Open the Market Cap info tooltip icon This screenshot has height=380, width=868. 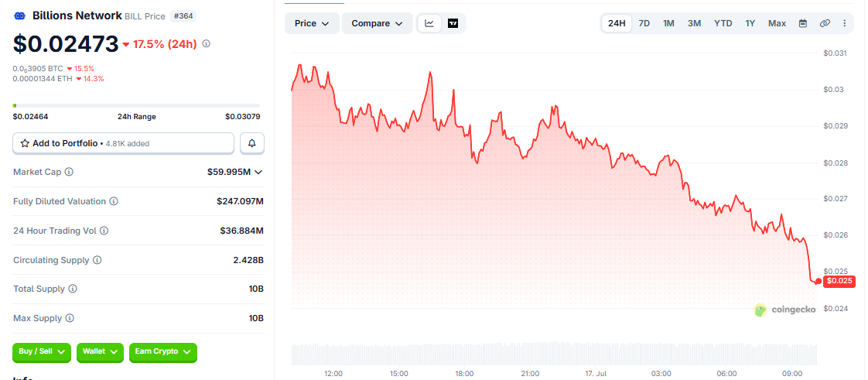click(69, 173)
